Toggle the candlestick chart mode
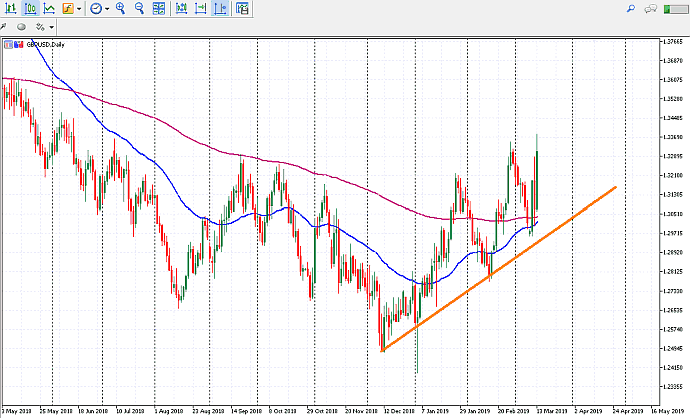This screenshot has width=690, height=418. [x=28, y=9]
